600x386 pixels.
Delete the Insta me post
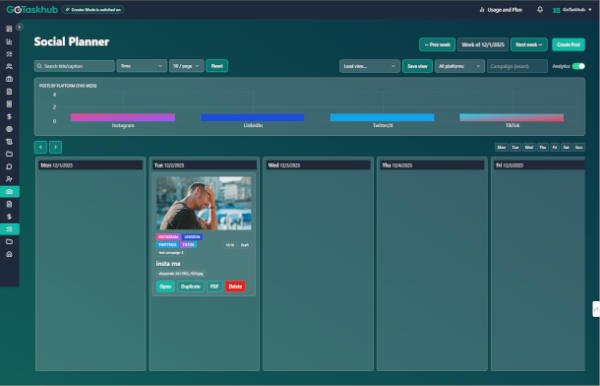235,286
